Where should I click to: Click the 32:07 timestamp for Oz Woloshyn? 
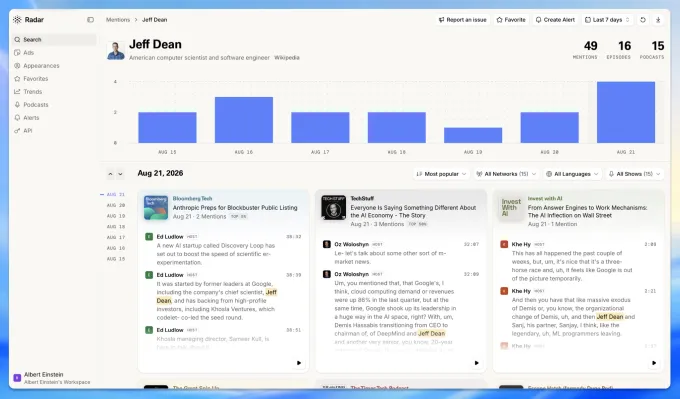pyautogui.click(x=471, y=245)
